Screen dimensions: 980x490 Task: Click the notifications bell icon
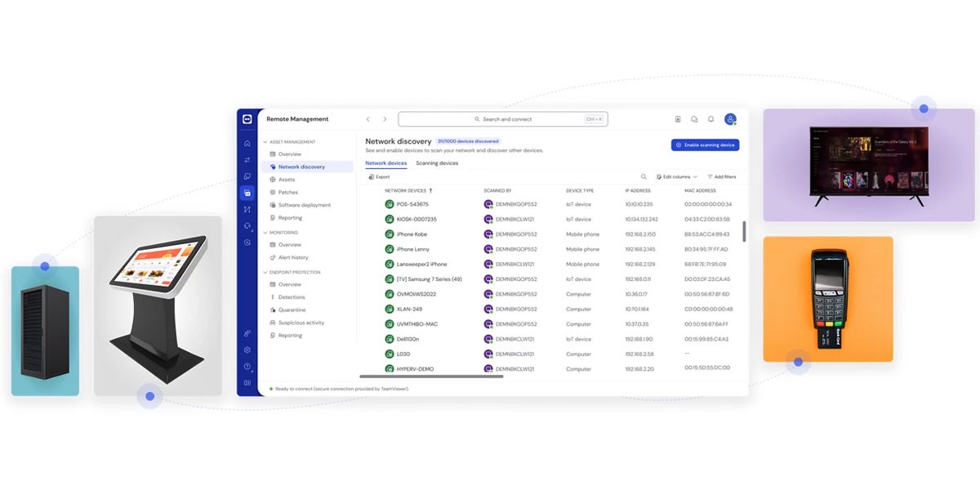710,119
